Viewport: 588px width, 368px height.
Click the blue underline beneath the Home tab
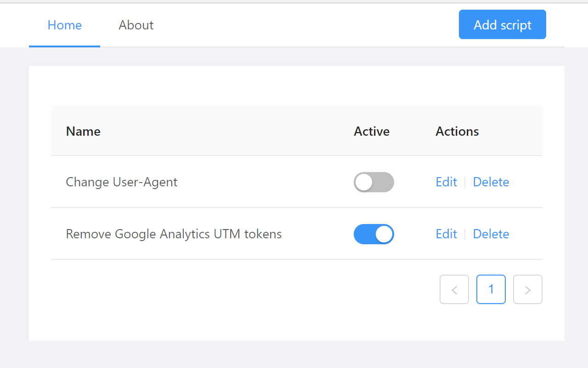[64, 46]
